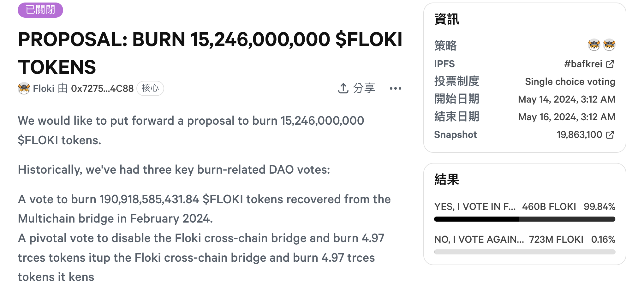Click Single choice voting value
The width and height of the screenshot is (644, 286).
(570, 82)
